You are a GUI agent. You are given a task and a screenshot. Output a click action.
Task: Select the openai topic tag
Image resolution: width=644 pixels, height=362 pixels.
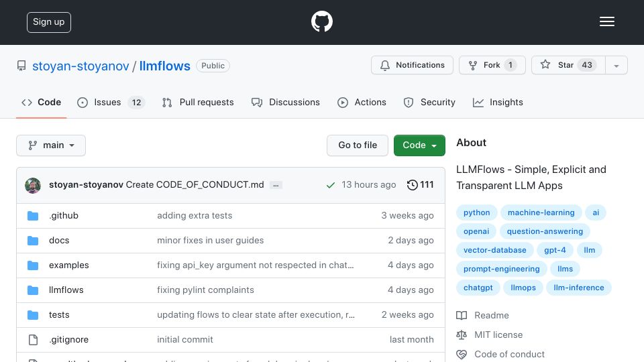point(476,231)
